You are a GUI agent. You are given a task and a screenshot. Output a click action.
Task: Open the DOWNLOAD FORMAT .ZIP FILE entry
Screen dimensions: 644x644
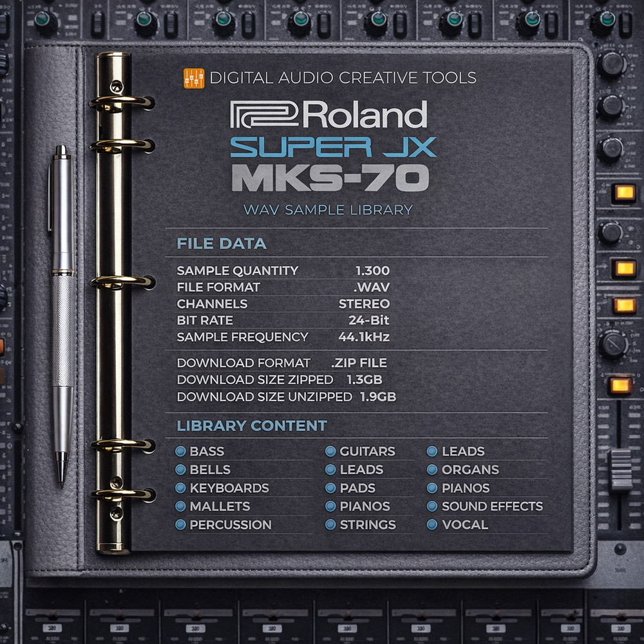(x=281, y=363)
